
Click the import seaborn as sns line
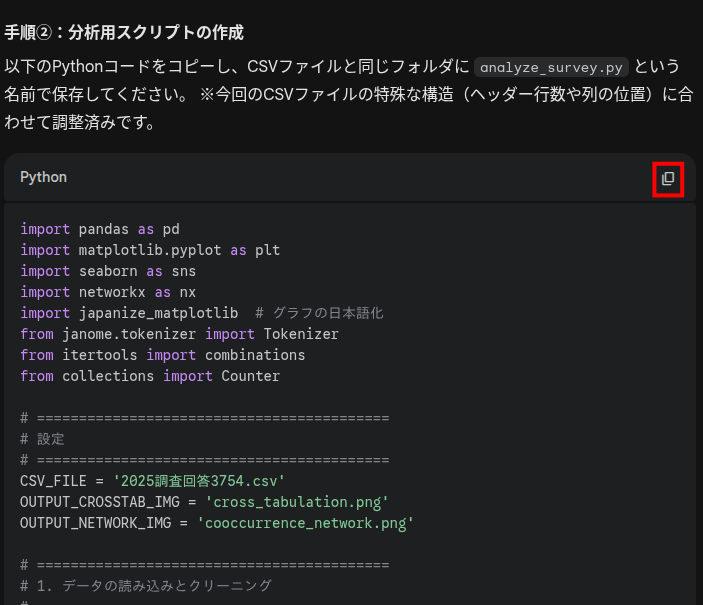click(x=108, y=271)
